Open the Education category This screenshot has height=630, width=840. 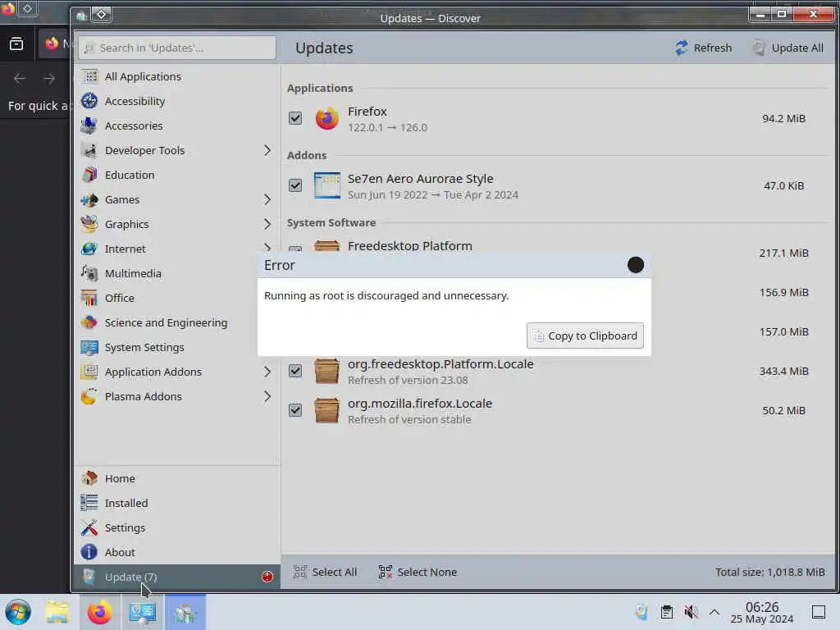click(177, 176)
